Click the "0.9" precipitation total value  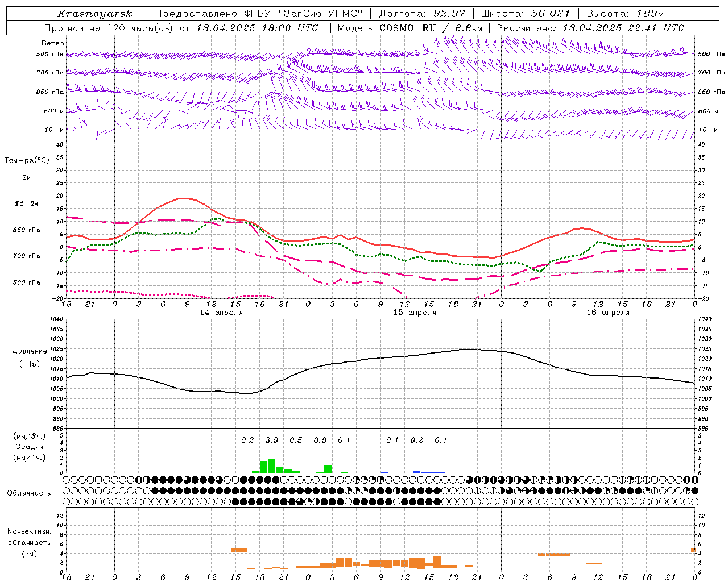click(320, 440)
